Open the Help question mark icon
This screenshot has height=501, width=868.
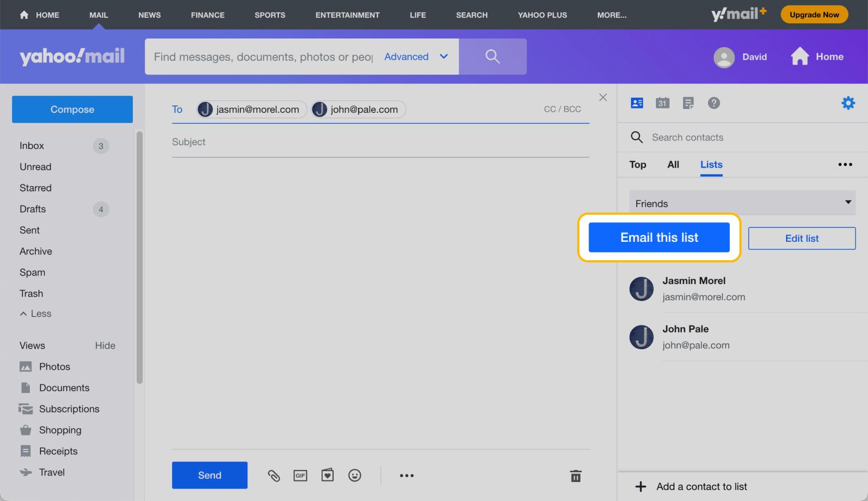coord(714,103)
